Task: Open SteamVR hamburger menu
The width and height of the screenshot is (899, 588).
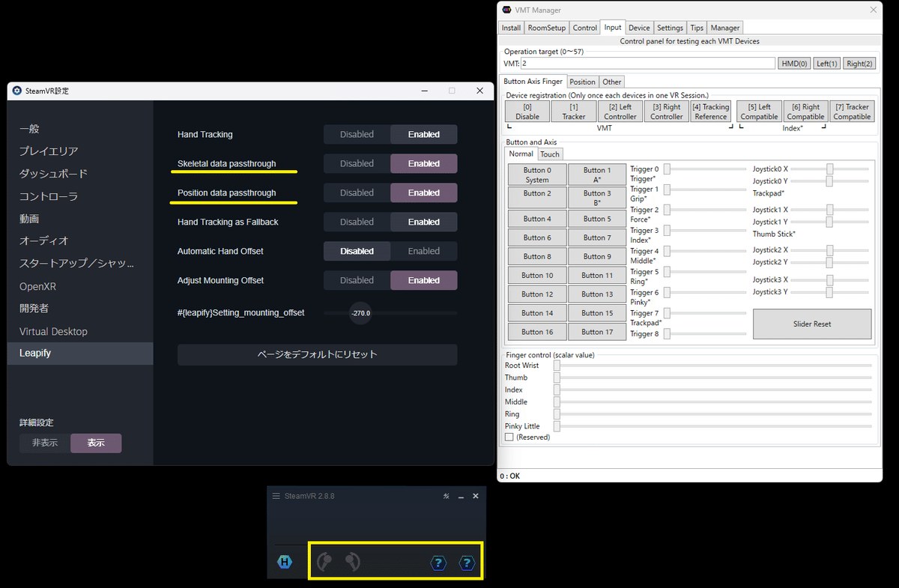Action: (276, 496)
